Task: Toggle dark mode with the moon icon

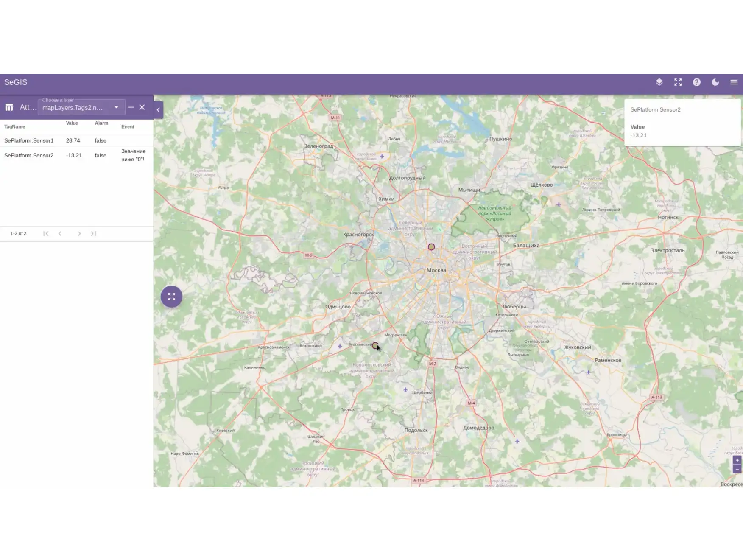Action: (x=715, y=82)
